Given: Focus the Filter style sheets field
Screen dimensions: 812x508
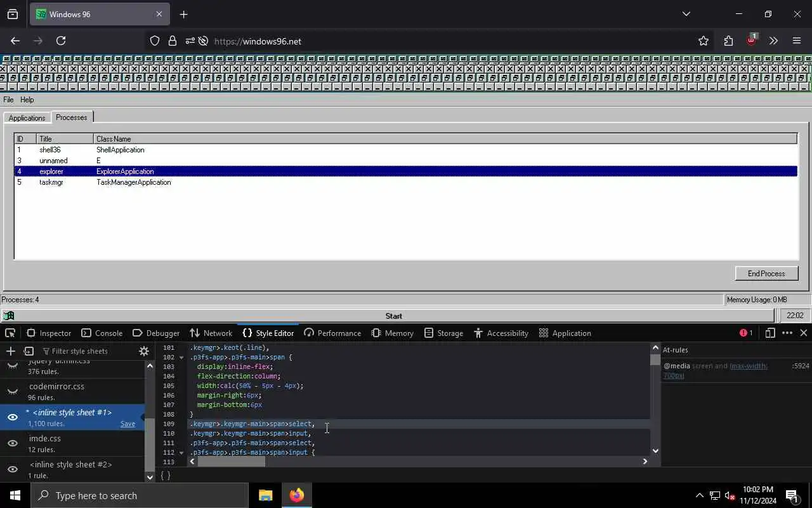Looking at the screenshot, I should click(x=88, y=351).
